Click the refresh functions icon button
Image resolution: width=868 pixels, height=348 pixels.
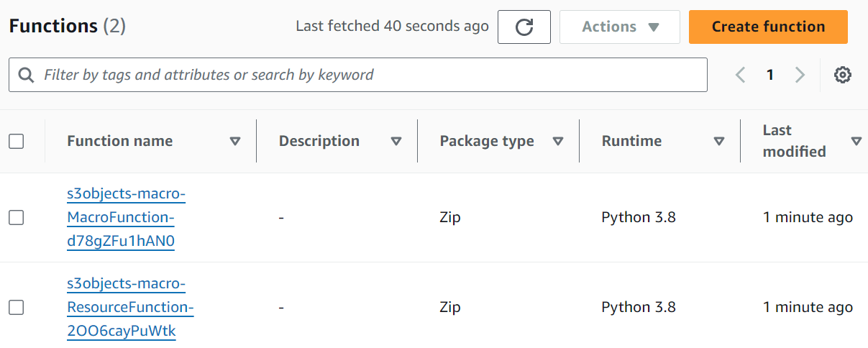point(524,27)
